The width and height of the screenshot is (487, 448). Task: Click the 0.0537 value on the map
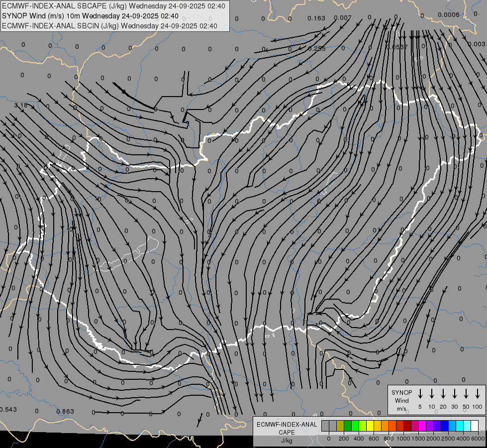pos(397,47)
